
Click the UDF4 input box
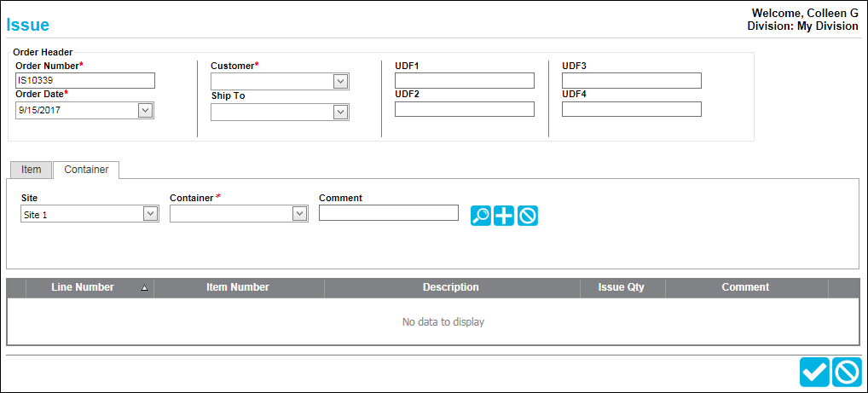[x=632, y=109]
